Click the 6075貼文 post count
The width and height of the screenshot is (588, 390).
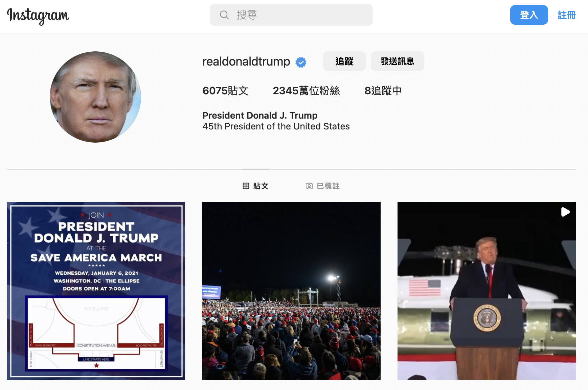point(225,91)
